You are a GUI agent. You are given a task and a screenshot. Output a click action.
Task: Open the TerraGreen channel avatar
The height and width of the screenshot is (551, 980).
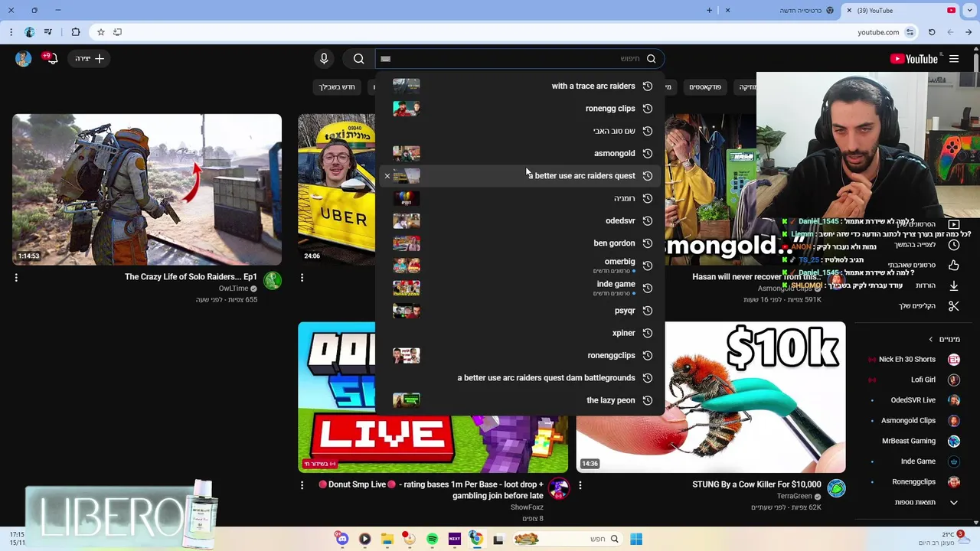coord(836,488)
